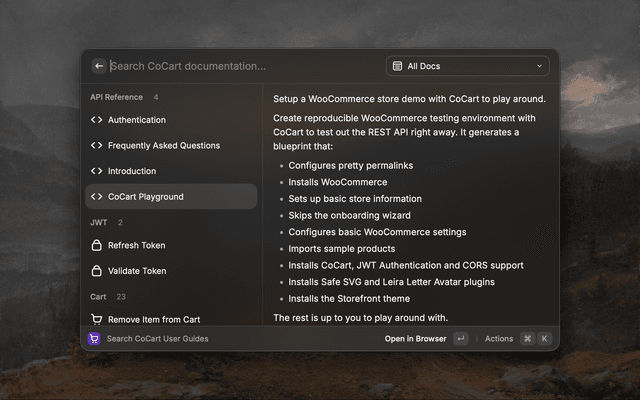The image size is (640, 400).
Task: Click 'Installs the Storefront theme' bullet text
Action: coord(349,298)
